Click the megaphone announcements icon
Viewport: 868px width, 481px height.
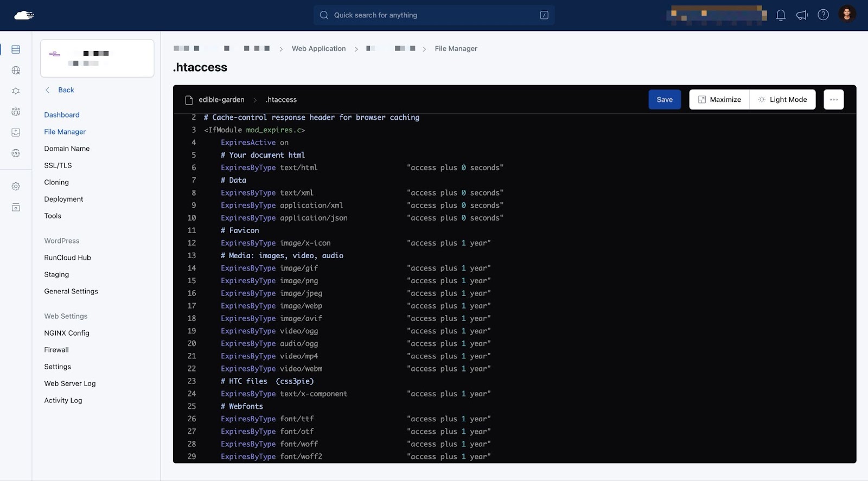802,15
